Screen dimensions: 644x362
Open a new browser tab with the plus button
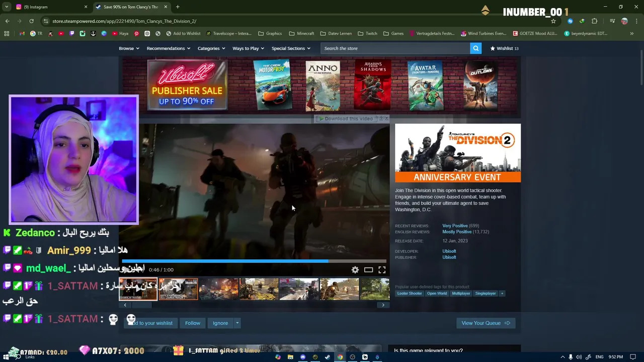(178, 7)
